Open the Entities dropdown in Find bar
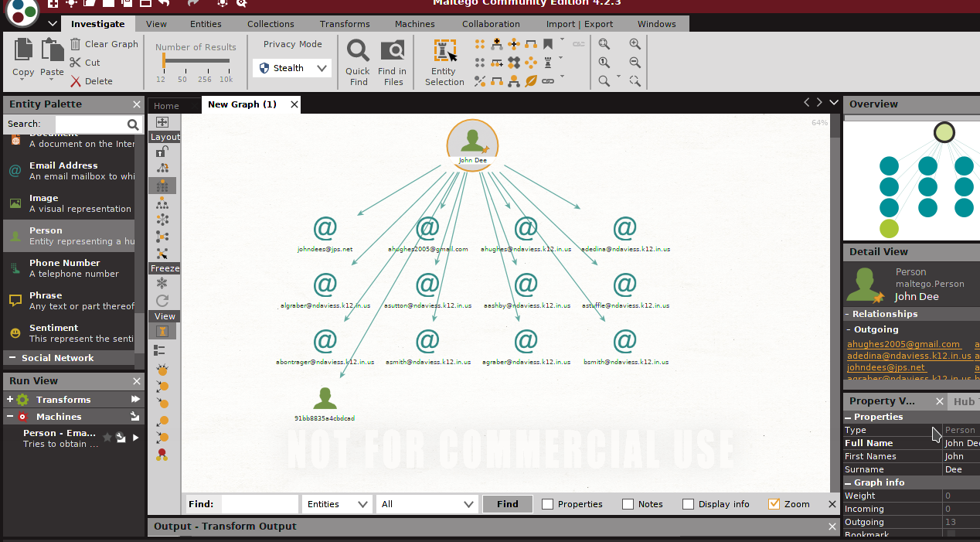980x542 pixels. [x=337, y=504]
